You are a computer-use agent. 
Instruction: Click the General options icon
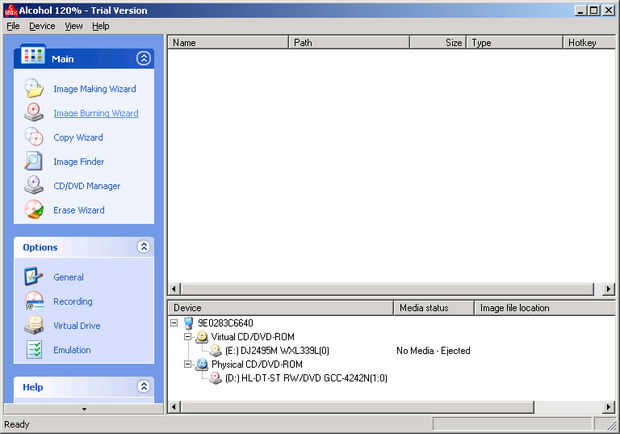pyautogui.click(x=34, y=276)
